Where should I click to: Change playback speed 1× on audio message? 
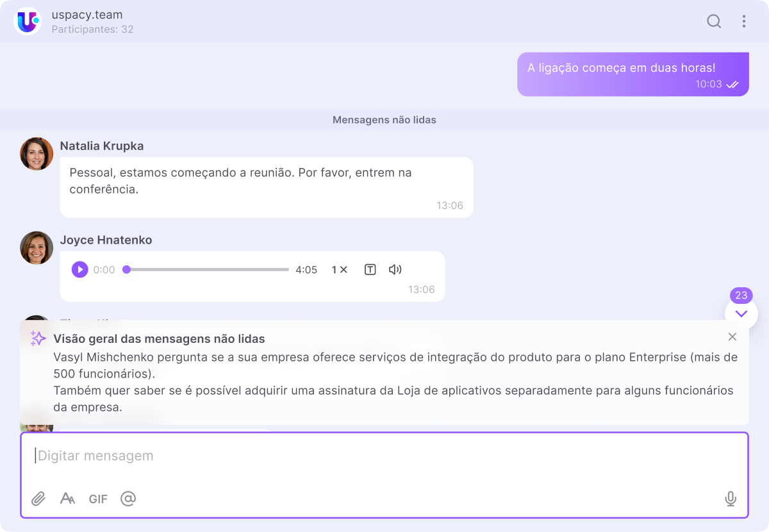coord(339,270)
